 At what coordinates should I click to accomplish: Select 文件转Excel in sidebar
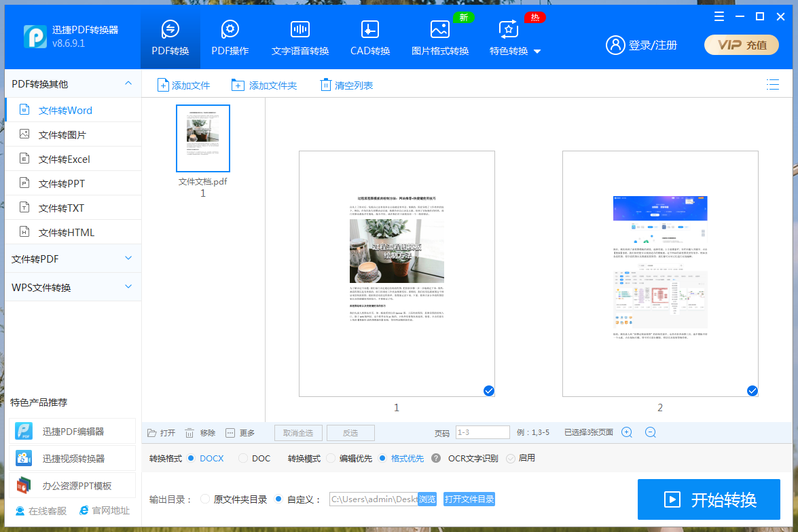(x=73, y=159)
